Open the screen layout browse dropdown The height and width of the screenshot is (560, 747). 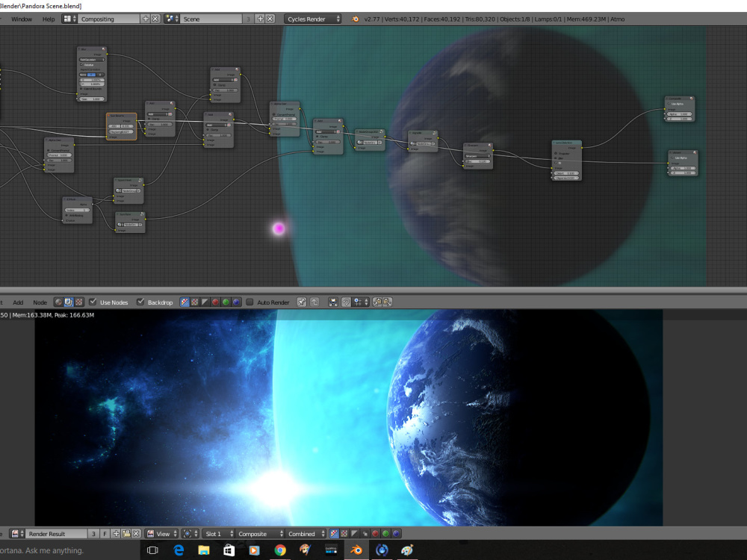coord(69,19)
